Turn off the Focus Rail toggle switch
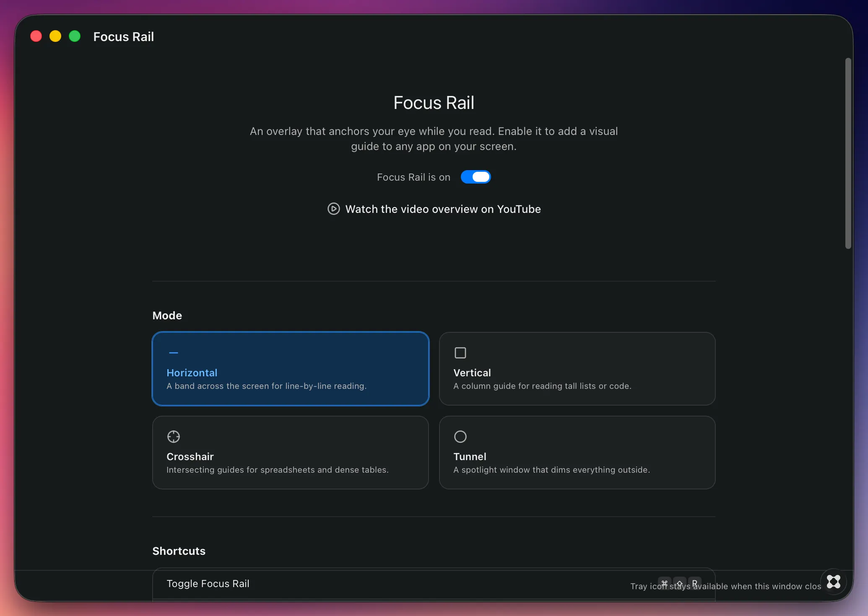 point(476,177)
